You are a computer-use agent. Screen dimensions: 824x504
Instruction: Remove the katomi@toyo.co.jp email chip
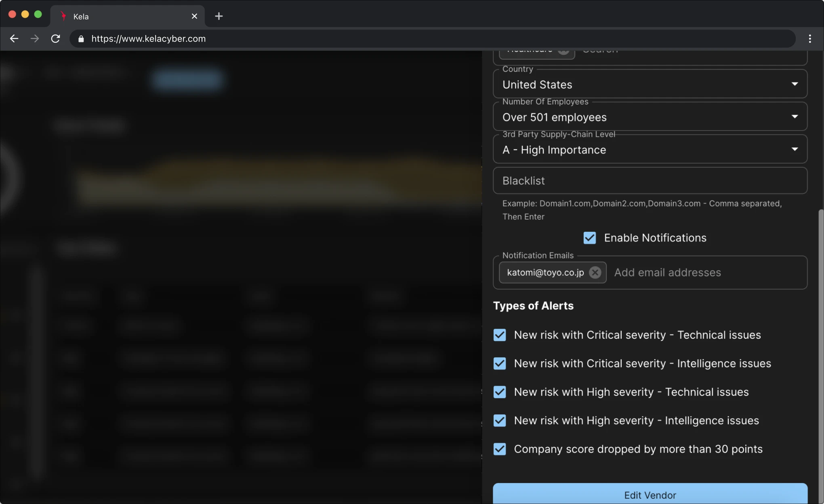click(595, 273)
